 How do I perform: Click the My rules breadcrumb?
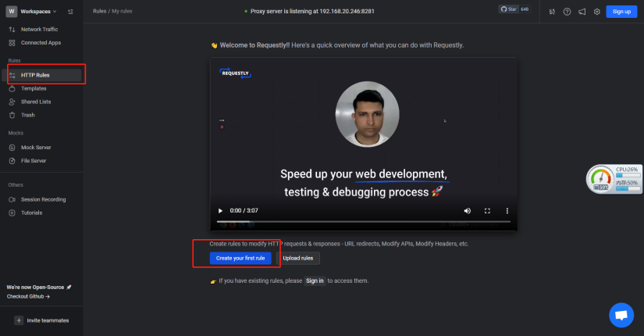pos(122,11)
